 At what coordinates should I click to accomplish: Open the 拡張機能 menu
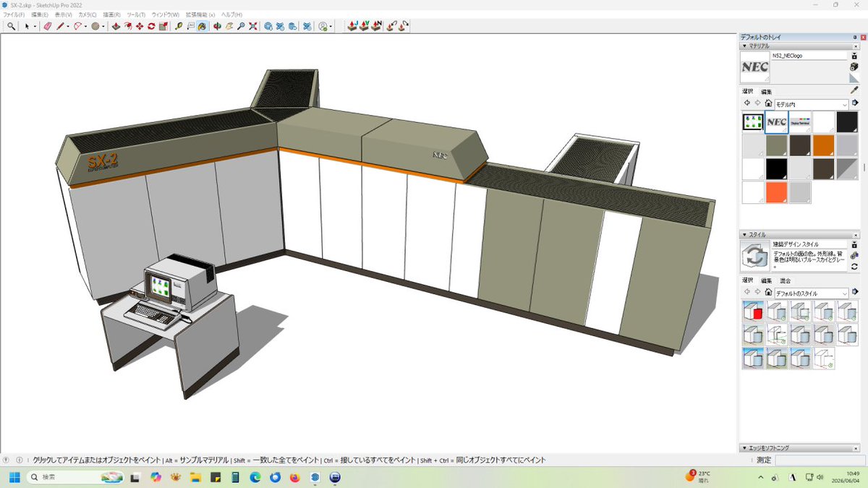coord(200,14)
